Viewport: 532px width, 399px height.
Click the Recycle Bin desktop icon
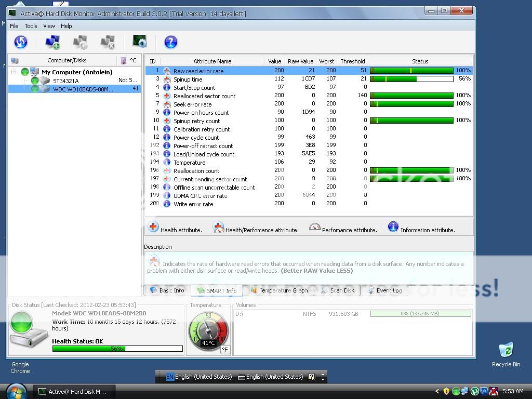506,351
